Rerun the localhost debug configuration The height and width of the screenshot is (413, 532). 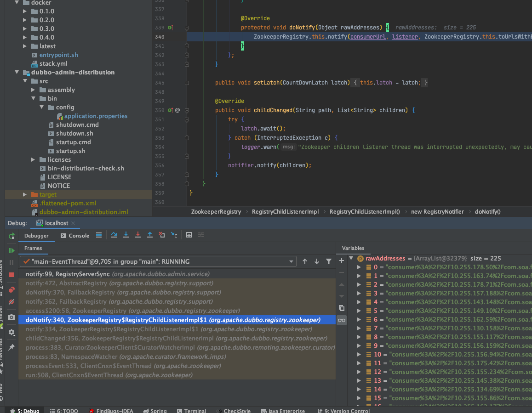click(x=11, y=236)
